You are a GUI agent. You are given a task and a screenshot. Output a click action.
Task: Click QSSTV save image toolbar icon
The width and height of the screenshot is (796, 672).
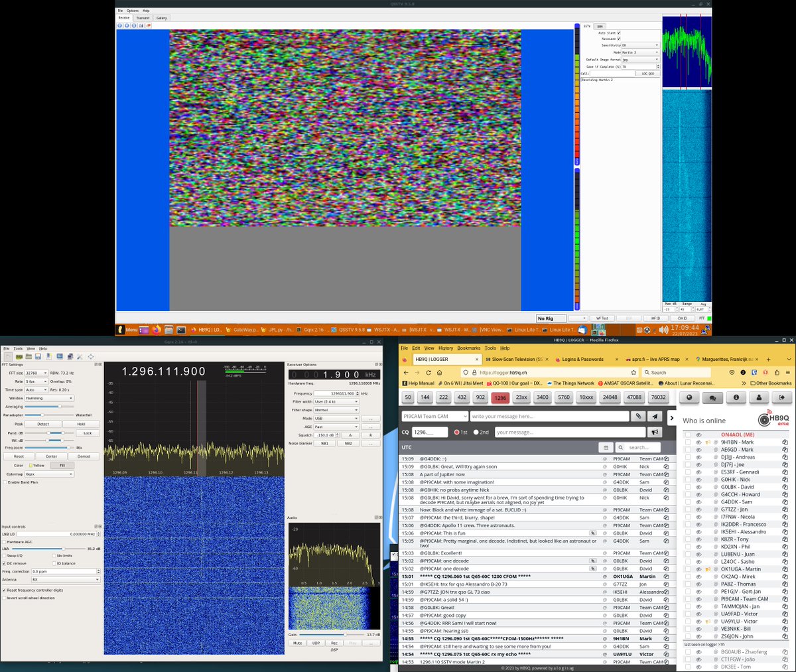coord(141,26)
